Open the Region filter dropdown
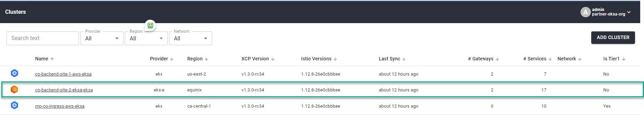The width and height of the screenshot is (644, 128). point(146,38)
